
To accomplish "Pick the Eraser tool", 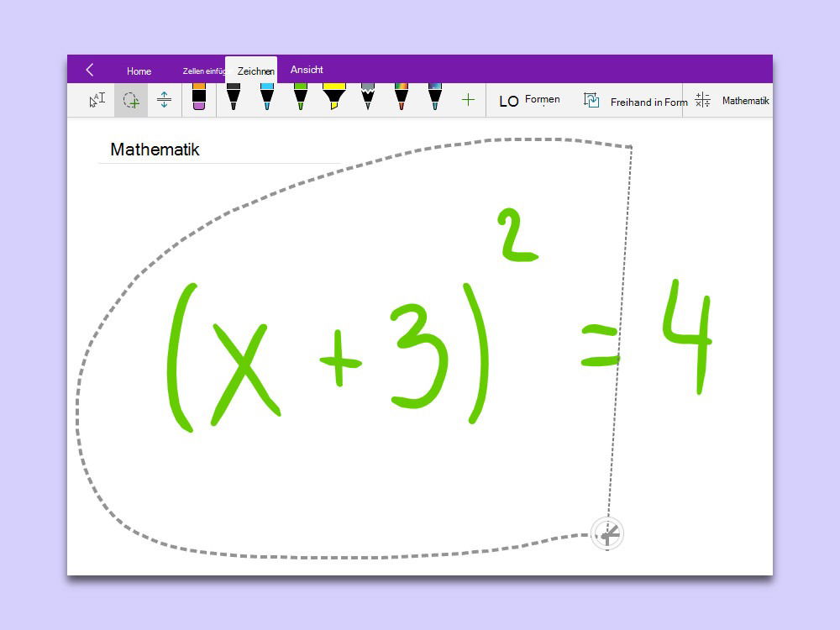I will (199, 97).
